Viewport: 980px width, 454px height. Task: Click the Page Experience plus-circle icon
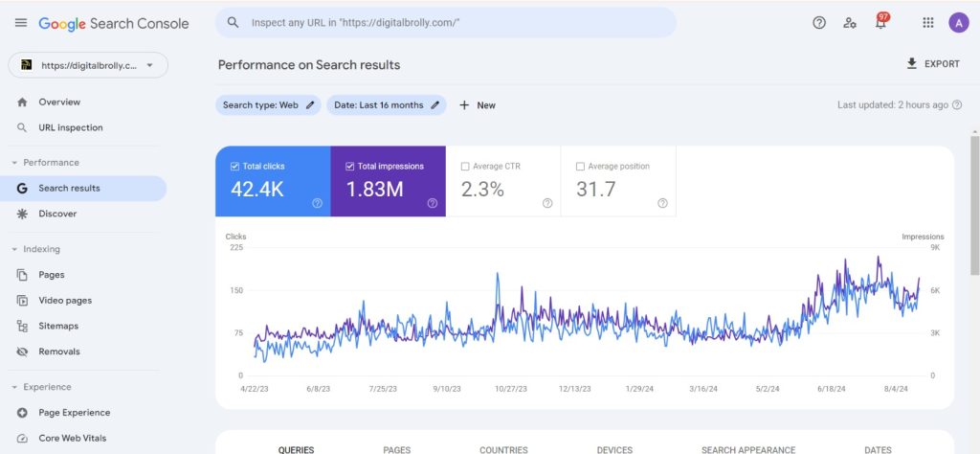click(x=23, y=413)
